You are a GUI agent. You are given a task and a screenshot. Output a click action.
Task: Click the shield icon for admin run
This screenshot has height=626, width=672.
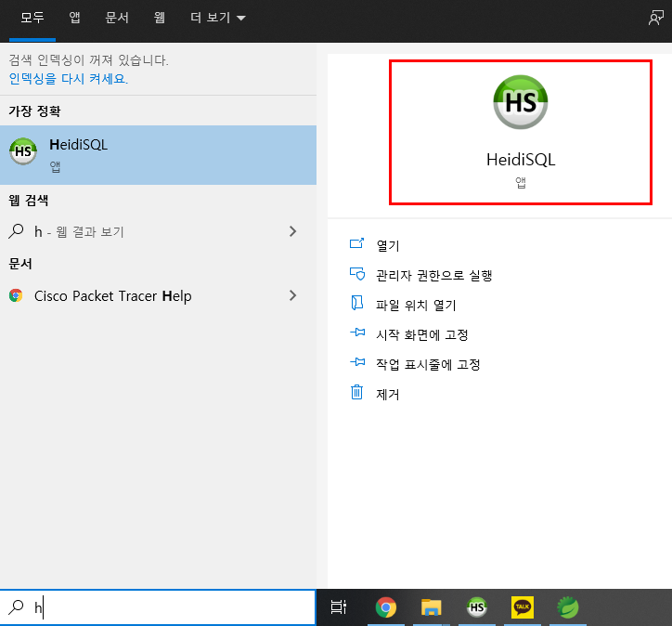point(357,274)
